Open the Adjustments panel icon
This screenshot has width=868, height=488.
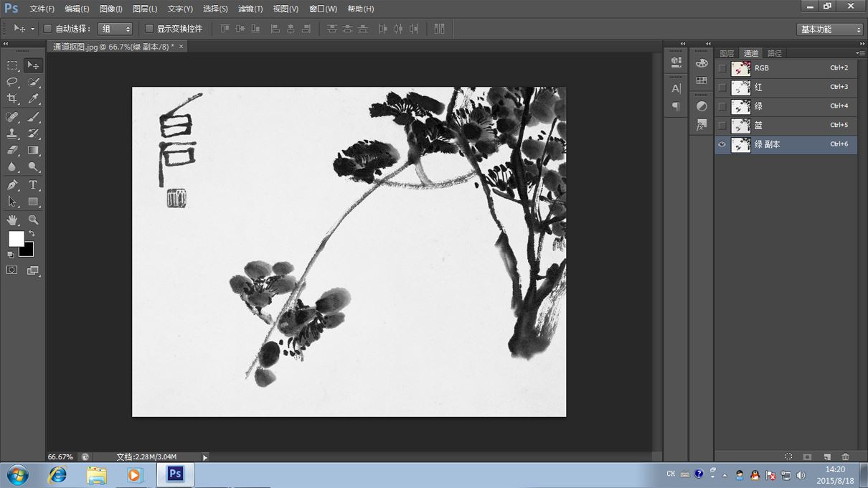(x=702, y=106)
